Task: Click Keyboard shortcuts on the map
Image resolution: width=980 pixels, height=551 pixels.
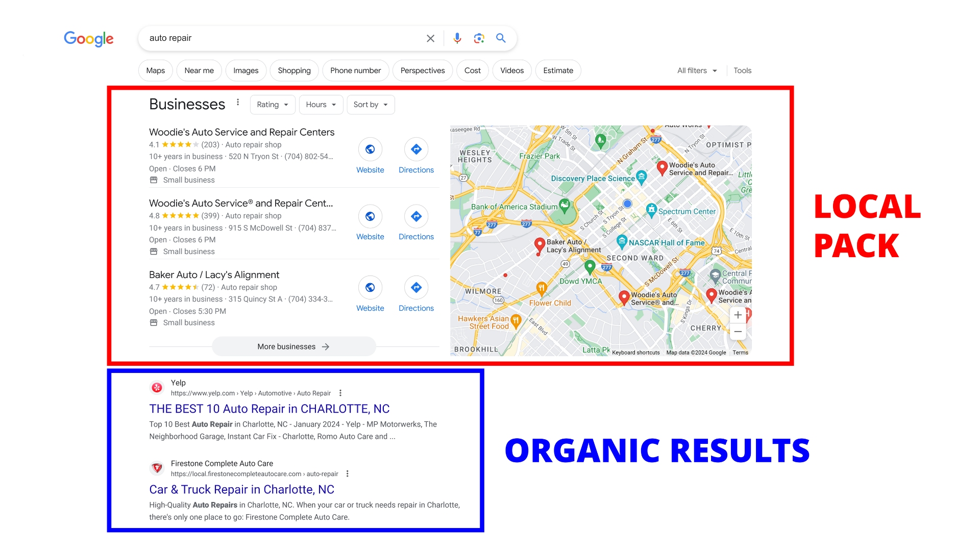Action: [636, 353]
